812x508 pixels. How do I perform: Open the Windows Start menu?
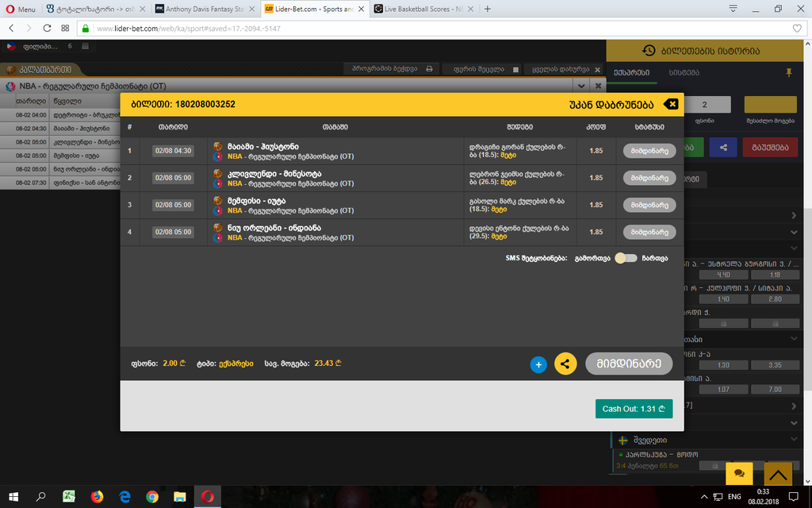(x=13, y=497)
